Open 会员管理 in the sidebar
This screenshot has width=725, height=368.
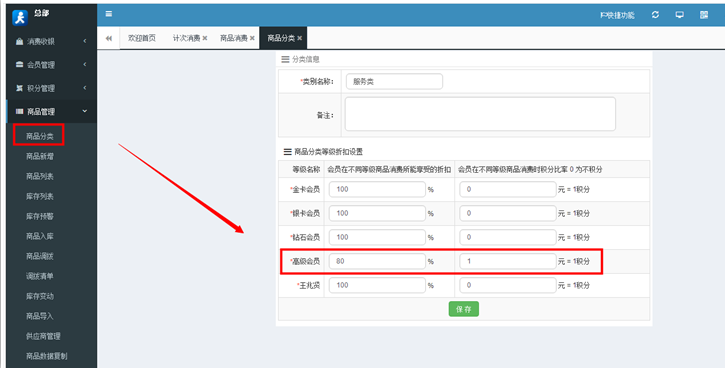point(41,65)
